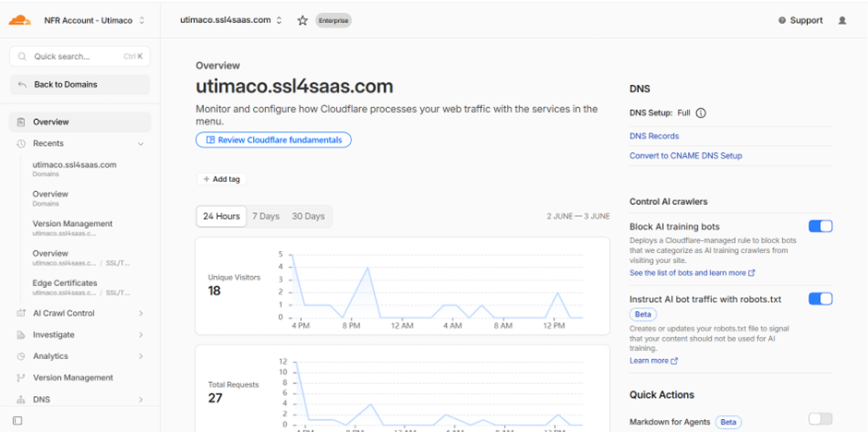The height and width of the screenshot is (432, 868).
Task: Click the Control AI crawlers heading
Action: tap(669, 202)
